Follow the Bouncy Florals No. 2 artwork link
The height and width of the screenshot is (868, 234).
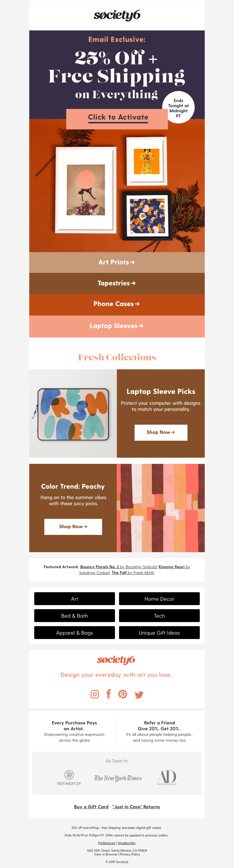point(99,567)
